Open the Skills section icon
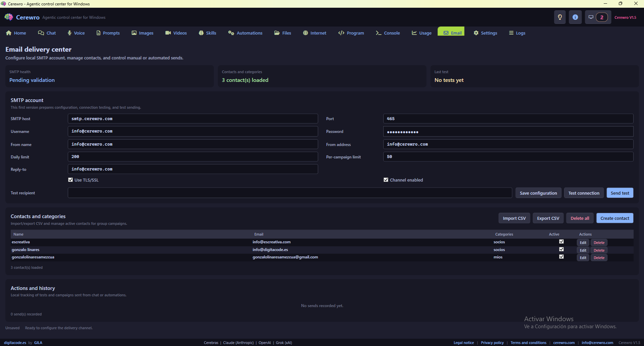This screenshot has height=346, width=644. [201, 33]
